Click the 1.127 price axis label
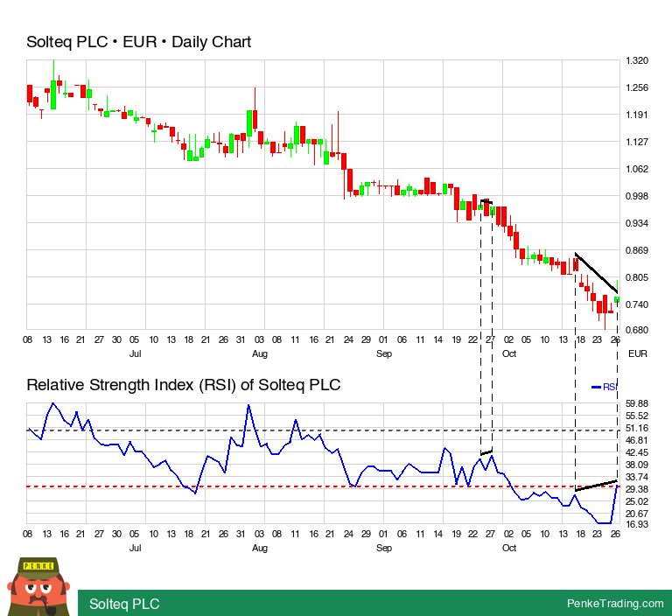The width and height of the screenshot is (672, 616). coord(637,142)
